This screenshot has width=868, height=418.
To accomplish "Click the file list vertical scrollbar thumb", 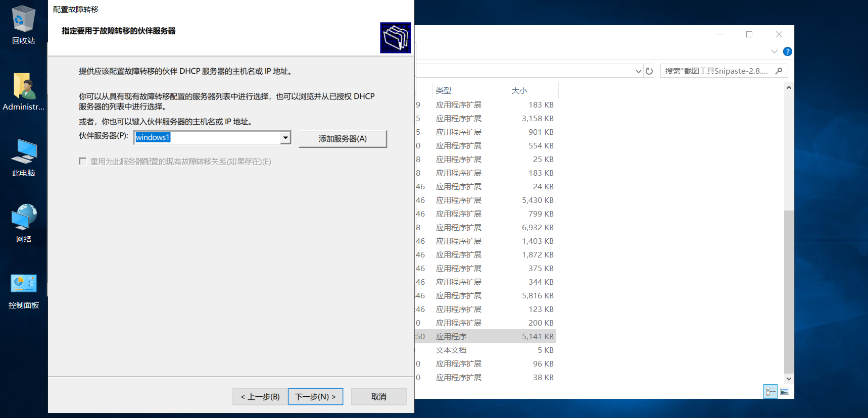I will 789,291.
